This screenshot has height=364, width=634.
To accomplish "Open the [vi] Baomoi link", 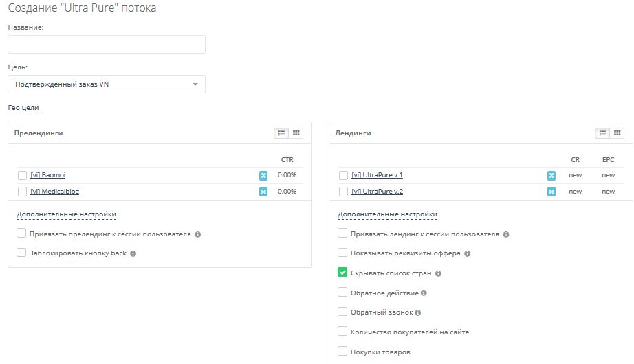I will tap(47, 175).
